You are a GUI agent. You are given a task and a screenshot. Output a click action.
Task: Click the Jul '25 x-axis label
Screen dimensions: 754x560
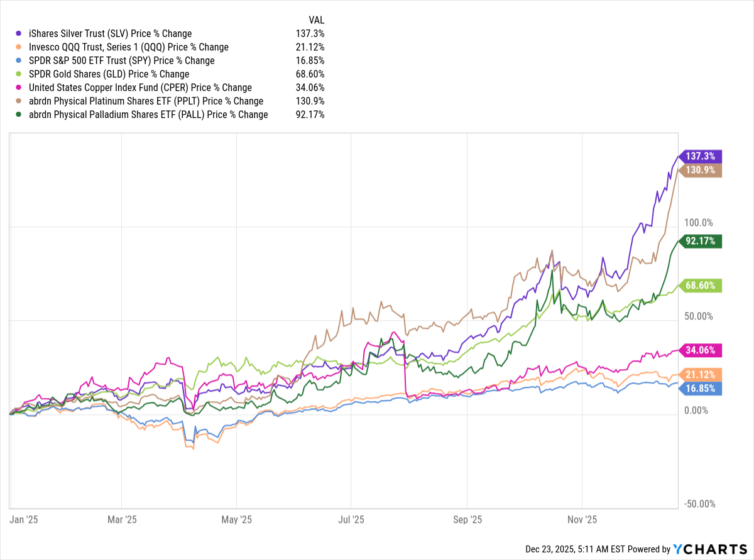(351, 519)
